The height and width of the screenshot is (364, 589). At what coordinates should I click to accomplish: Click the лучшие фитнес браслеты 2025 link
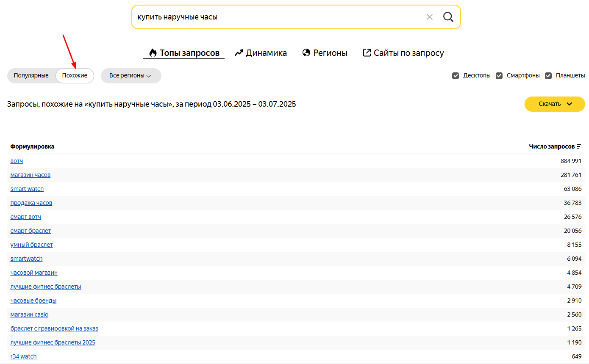pyautogui.click(x=53, y=342)
